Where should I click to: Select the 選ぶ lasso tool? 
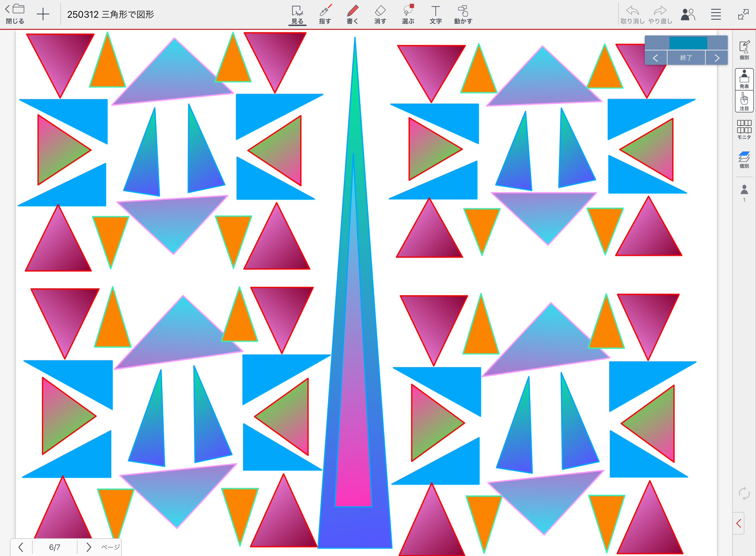click(x=408, y=15)
